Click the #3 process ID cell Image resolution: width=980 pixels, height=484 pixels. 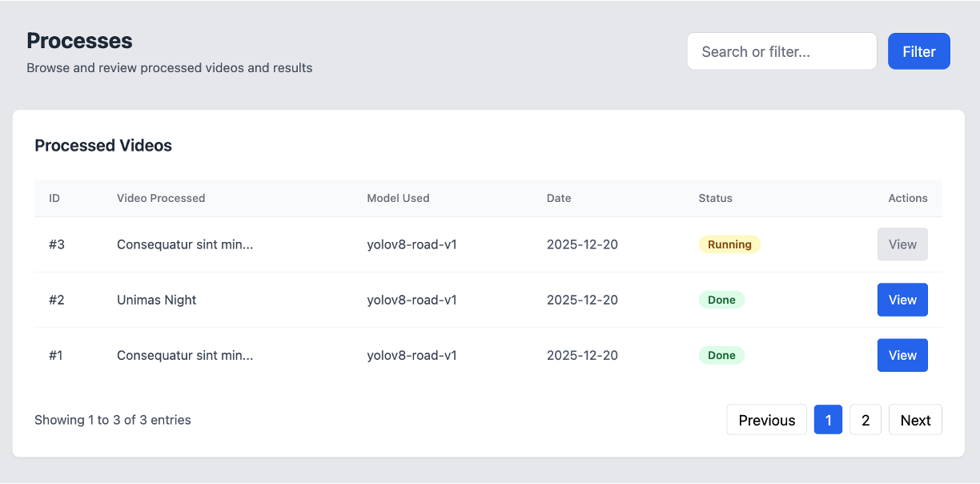[x=56, y=244]
